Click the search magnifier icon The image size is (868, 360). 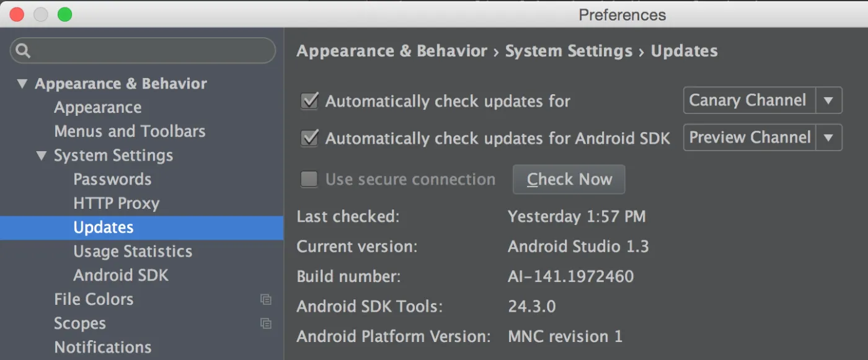click(x=24, y=51)
